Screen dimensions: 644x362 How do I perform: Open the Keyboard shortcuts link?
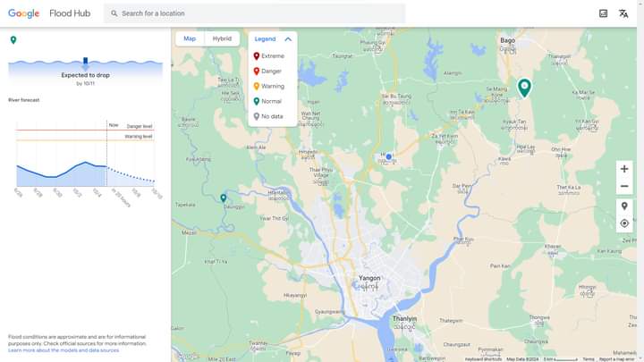483,359
